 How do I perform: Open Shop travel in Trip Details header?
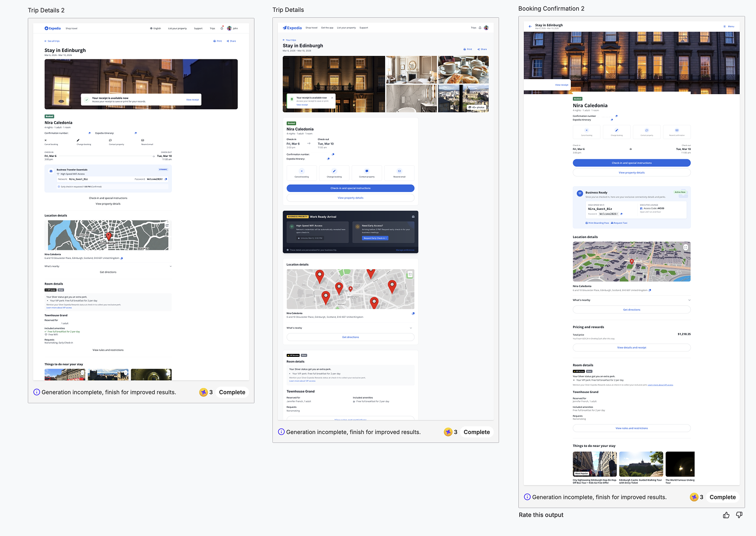311,28
